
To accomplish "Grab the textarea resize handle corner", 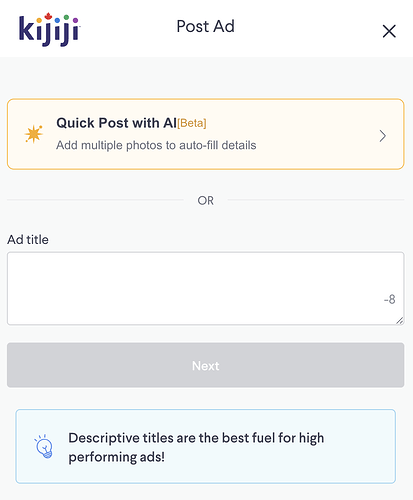I will [x=400, y=320].
